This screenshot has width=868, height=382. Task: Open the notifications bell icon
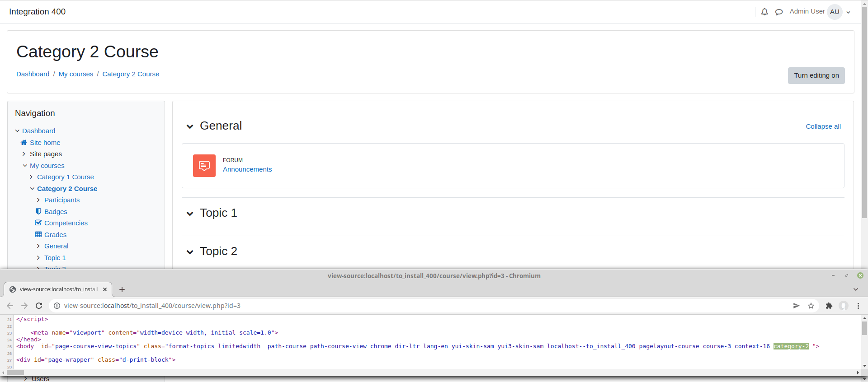tap(764, 12)
